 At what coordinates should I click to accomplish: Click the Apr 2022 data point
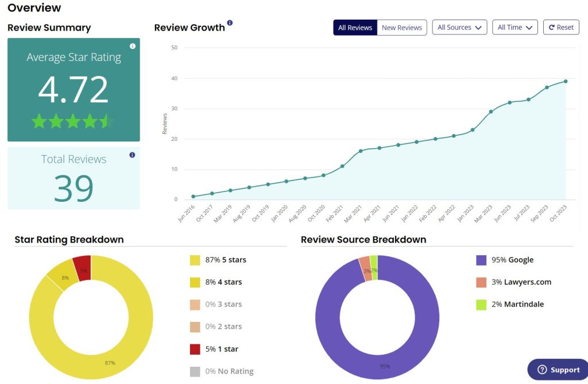[x=454, y=136]
